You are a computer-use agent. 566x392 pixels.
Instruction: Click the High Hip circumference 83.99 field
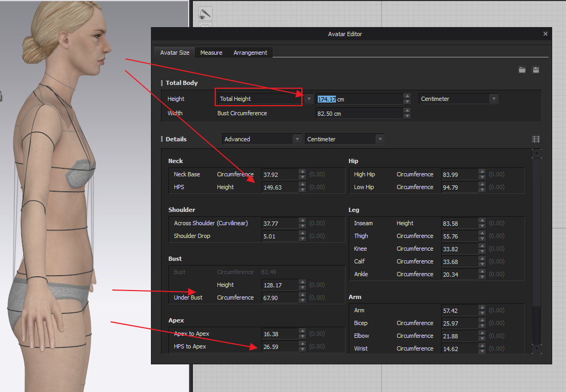[x=460, y=174]
